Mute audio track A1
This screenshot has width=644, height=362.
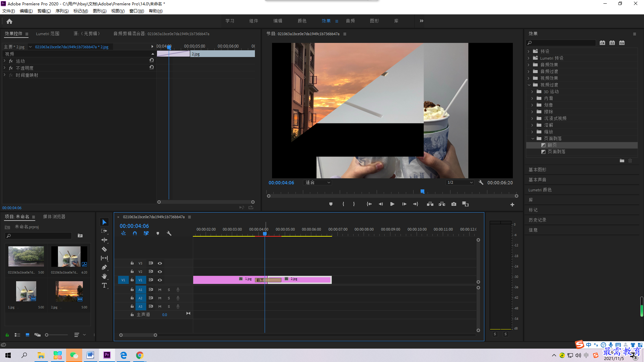coord(160,290)
